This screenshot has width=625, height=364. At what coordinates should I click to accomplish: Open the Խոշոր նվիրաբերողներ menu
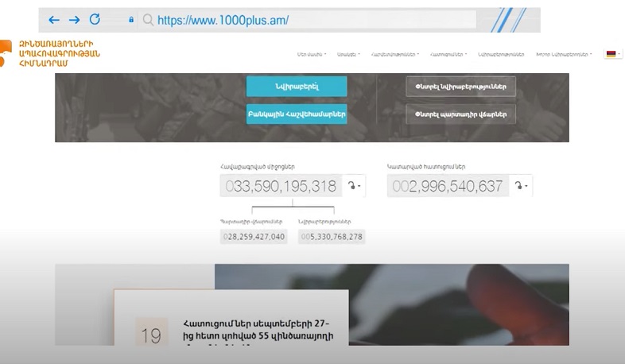(564, 54)
